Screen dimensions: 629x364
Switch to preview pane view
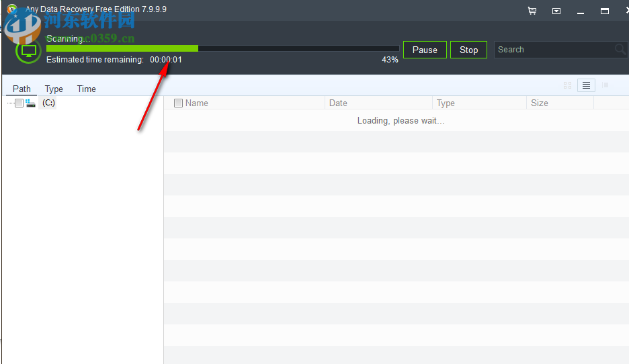coord(605,85)
